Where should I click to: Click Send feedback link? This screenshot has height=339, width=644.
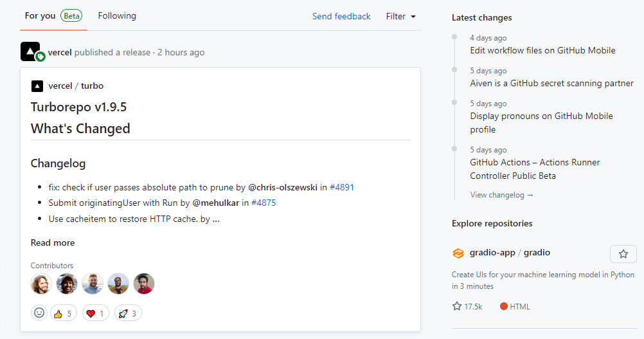pyautogui.click(x=341, y=17)
